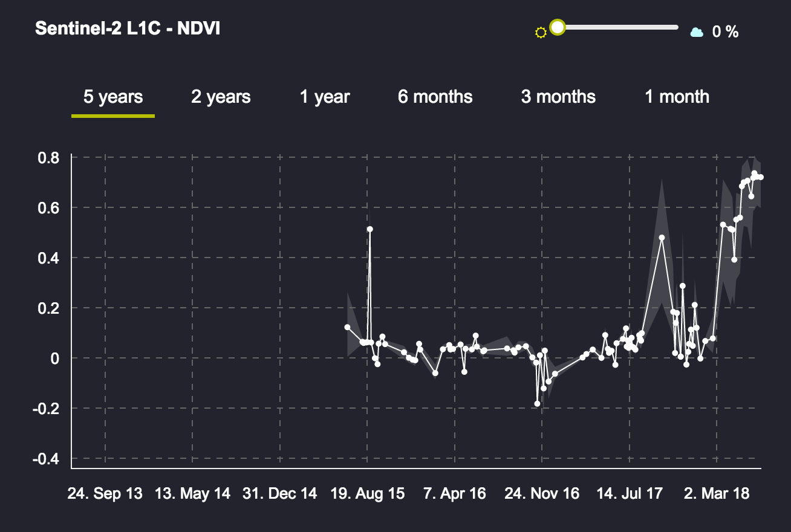Click the 0 % cloud coverage value
The width and height of the screenshot is (791, 532).
725,32
